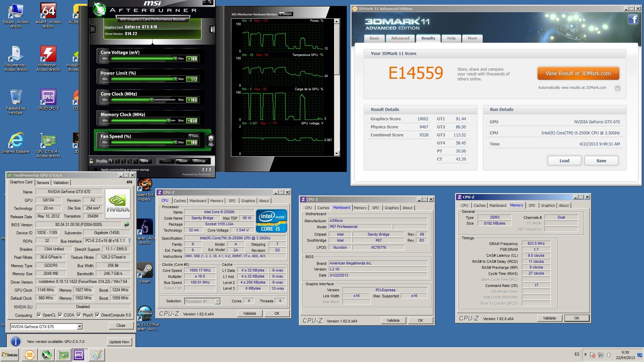The width and height of the screenshot is (644, 362).
Task: Open the aida64 desktop shortcut
Action: tap(48, 15)
